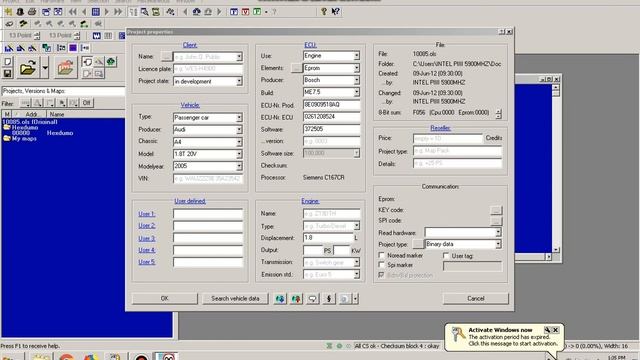
Task: Open the Project state dropdown
Action: click(239, 81)
